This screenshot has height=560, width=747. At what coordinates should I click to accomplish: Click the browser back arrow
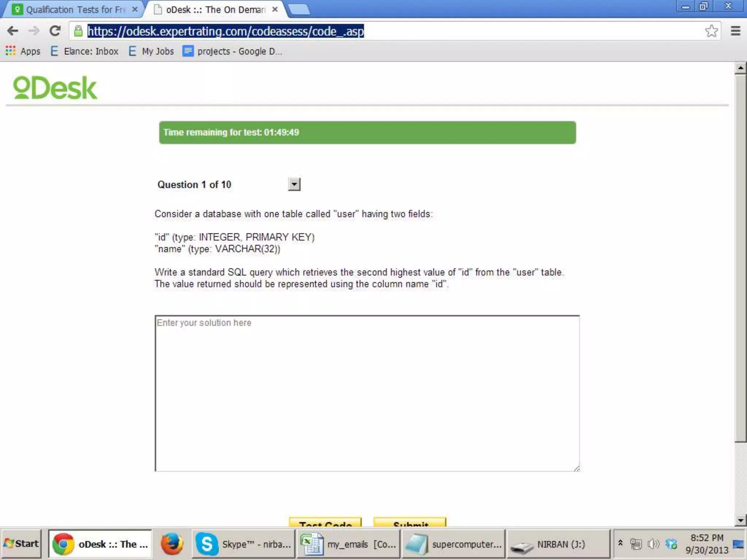point(13,31)
